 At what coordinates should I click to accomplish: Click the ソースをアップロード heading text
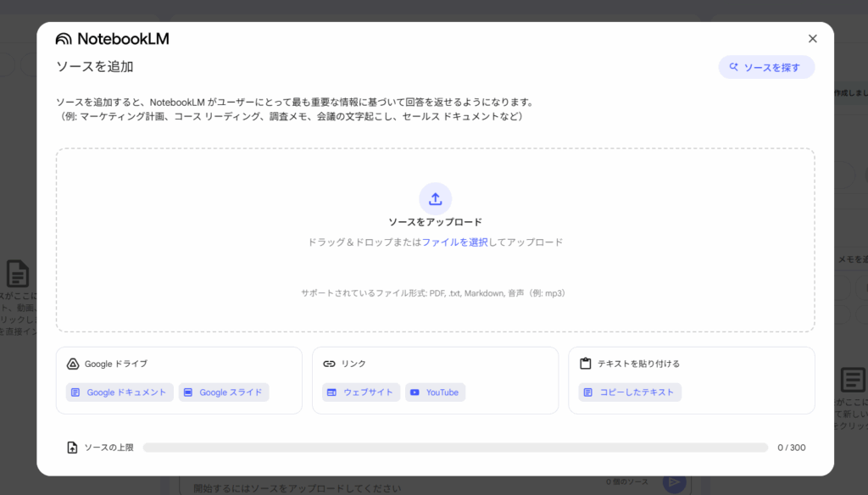point(435,222)
